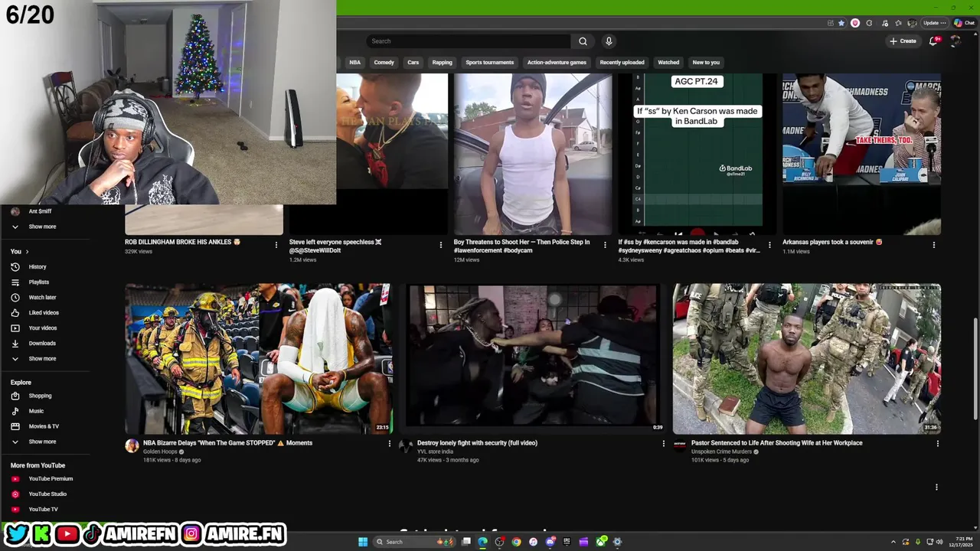Image resolution: width=980 pixels, height=551 pixels.
Task: Open the YVL store India channel link
Action: click(436, 452)
